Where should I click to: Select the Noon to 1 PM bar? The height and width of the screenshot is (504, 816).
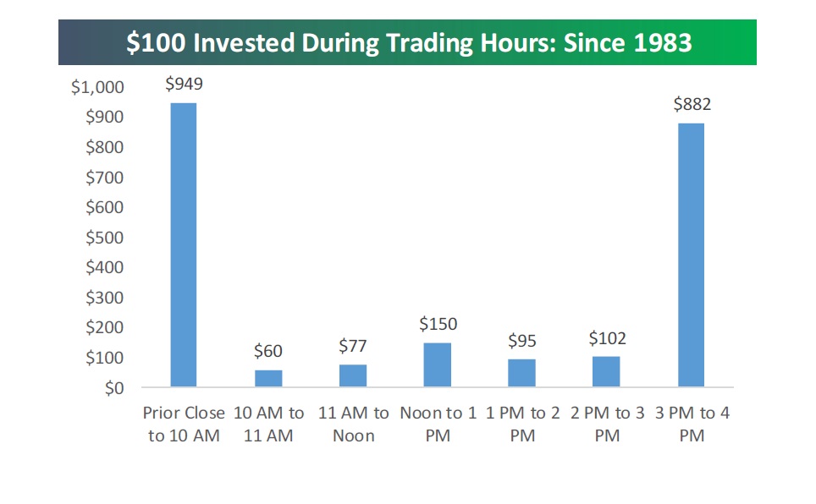pyautogui.click(x=437, y=364)
